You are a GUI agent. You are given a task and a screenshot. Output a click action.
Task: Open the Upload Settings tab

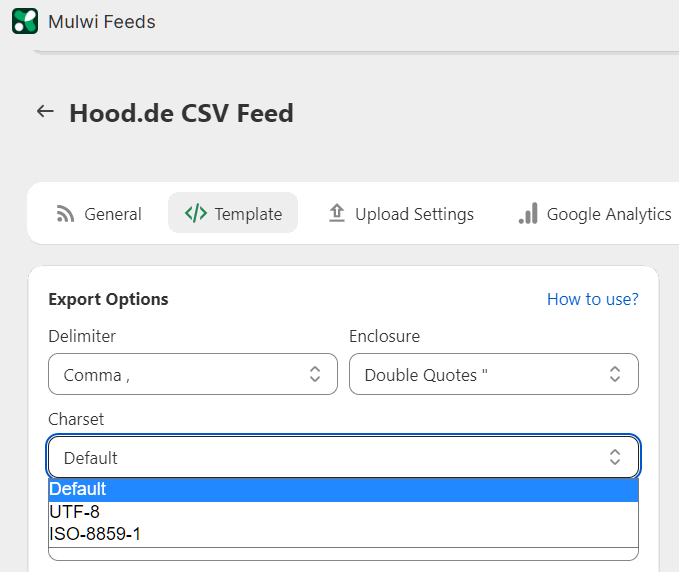pos(401,214)
